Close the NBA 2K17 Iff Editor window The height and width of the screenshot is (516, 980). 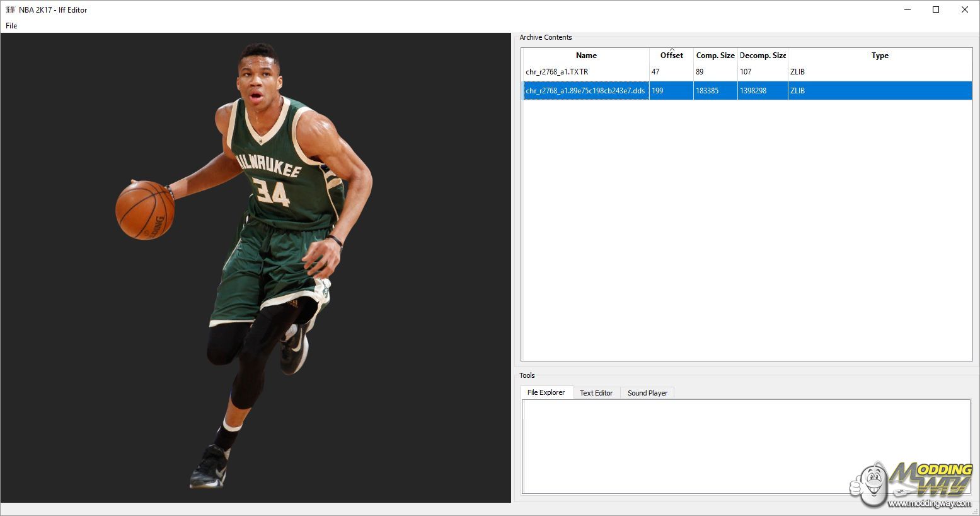click(x=964, y=9)
